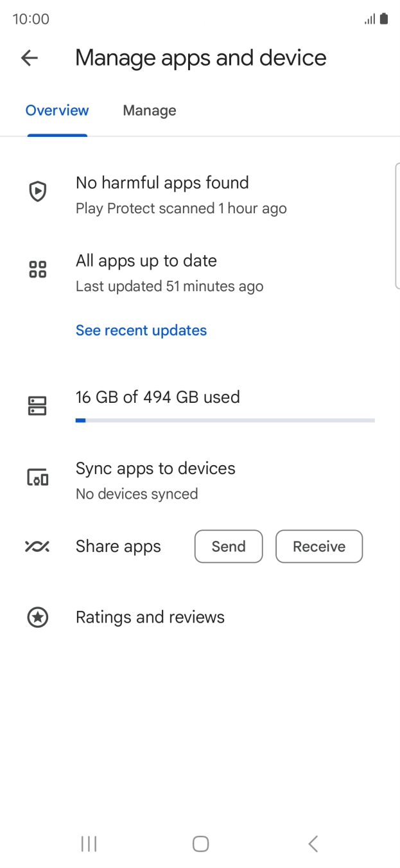The image size is (400, 868).
Task: Tap the storage usage progress bar
Action: coord(225,420)
